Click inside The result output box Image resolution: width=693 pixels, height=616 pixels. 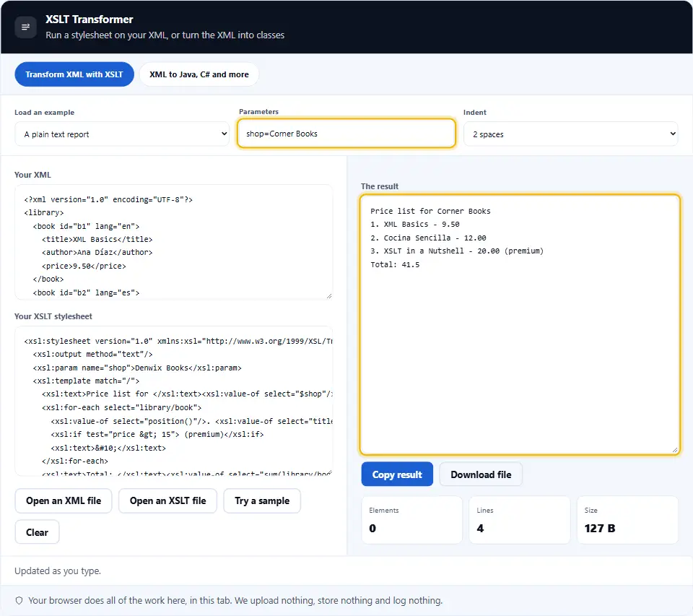[x=520, y=325]
